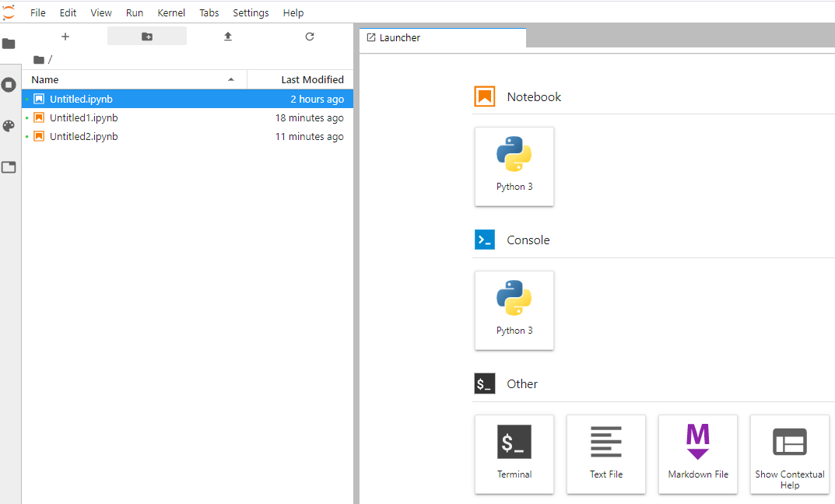Click notebook icon beside Untitled1.ipynb
Screen dimensions: 835x504
pyautogui.click(x=39, y=117)
